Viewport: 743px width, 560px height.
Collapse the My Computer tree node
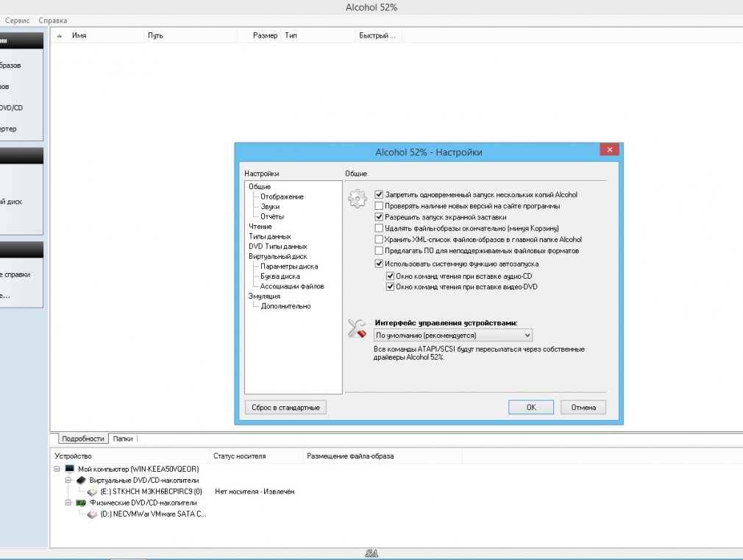[x=57, y=469]
